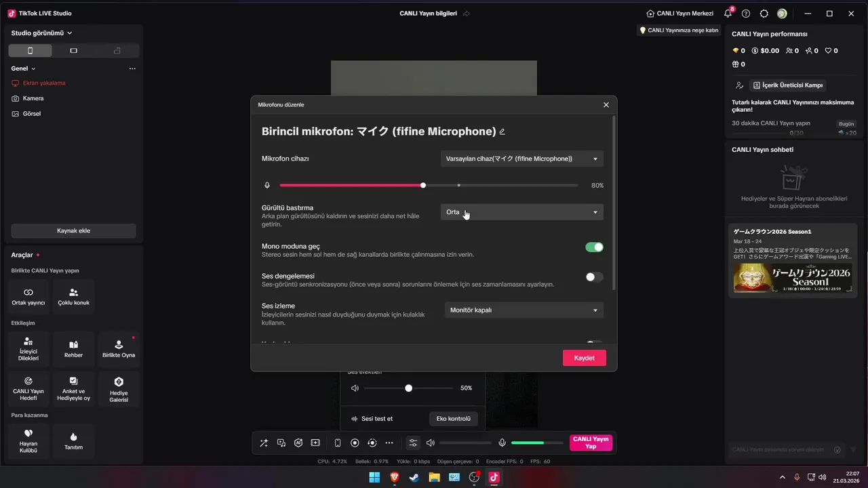Image resolution: width=868 pixels, height=488 pixels.
Task: Click the sparkle screen icon in the bottom toolbar
Action: 315,443
